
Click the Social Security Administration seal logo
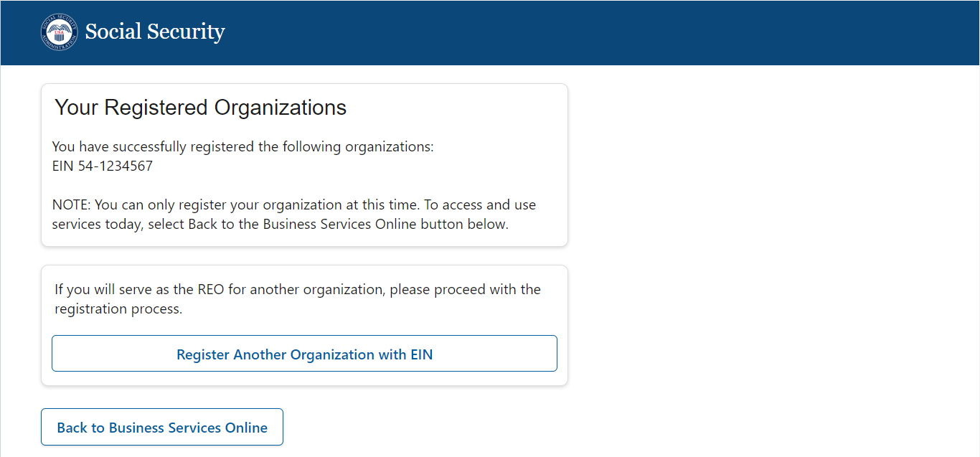[x=59, y=32]
